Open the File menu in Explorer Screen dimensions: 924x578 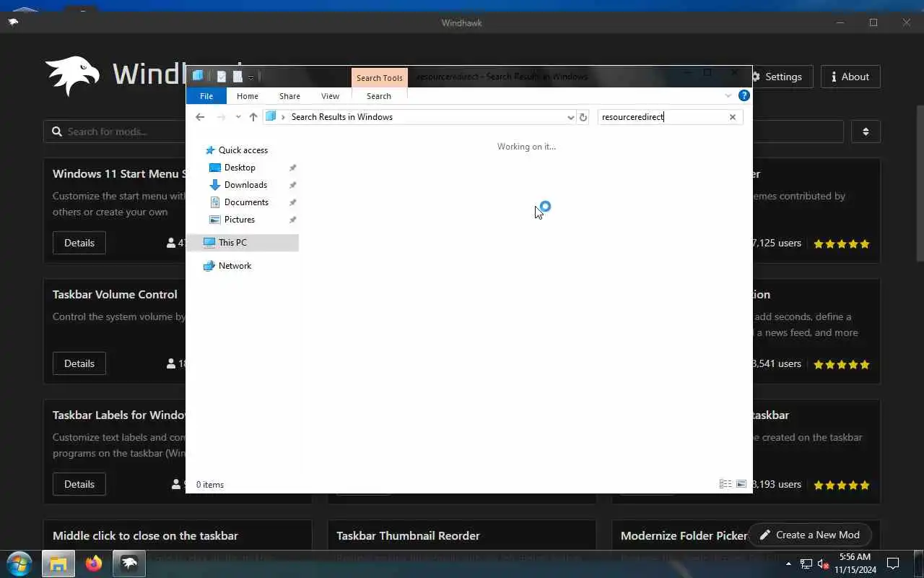click(206, 96)
